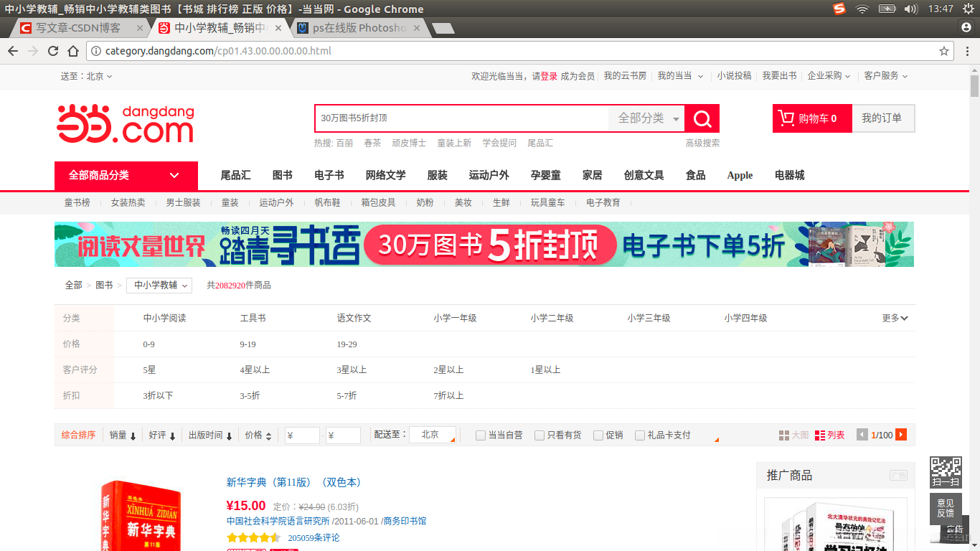The image size is (980, 551).
Task: Open the 我的当当 account dropdown
Action: tap(681, 76)
